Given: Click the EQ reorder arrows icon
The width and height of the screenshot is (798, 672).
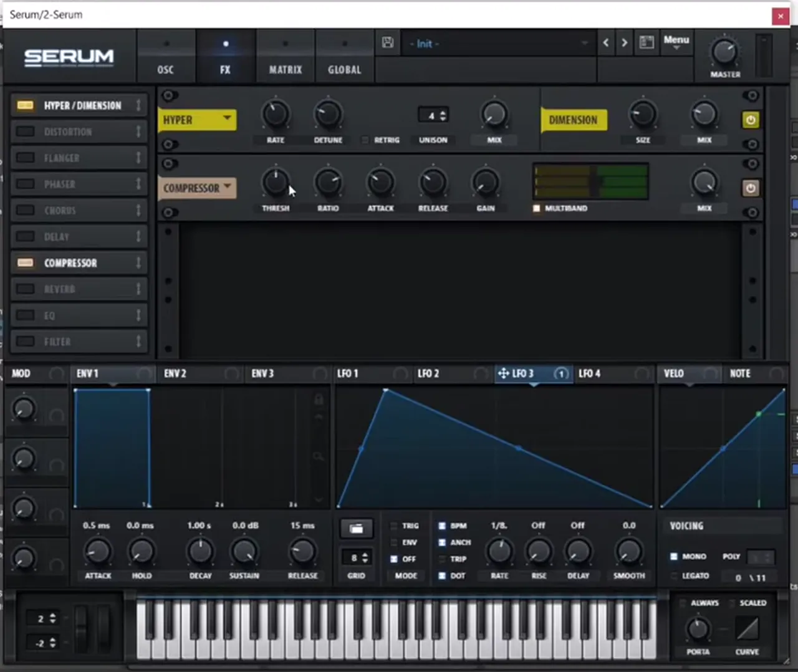Looking at the screenshot, I should pos(138,315).
